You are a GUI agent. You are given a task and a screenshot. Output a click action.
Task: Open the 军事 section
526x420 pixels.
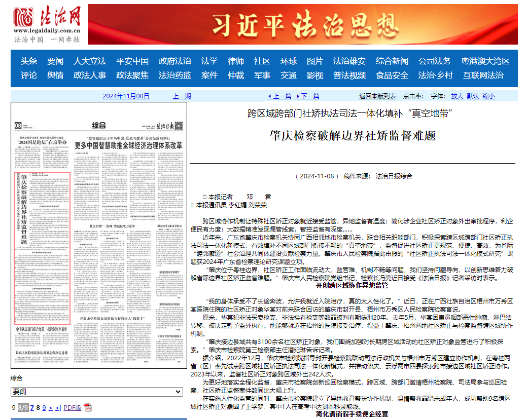pos(262,75)
